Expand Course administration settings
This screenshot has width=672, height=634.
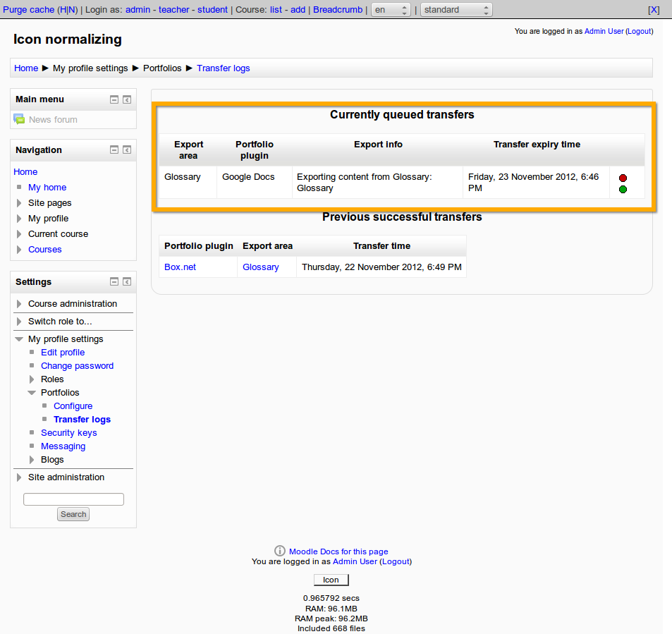click(x=19, y=303)
